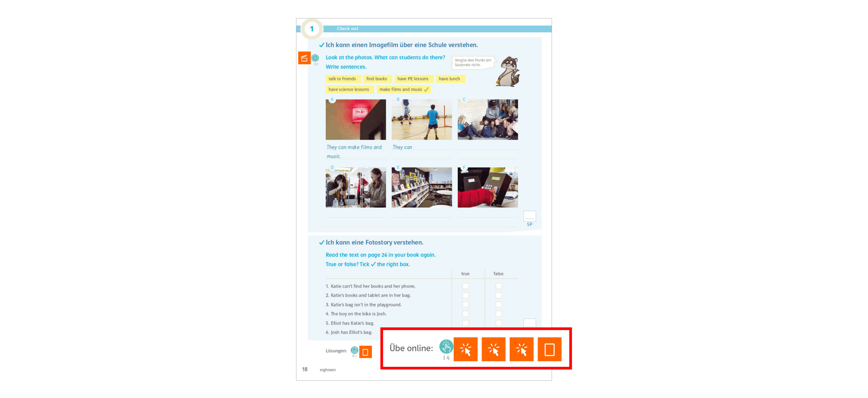Viewport: 868px width, 398px height.
Task: Tick true for books and tablet in bag
Action: 465,295
